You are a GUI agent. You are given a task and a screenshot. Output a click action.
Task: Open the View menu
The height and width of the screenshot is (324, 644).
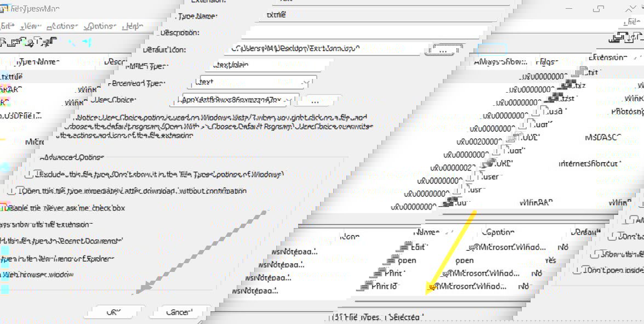click(x=31, y=26)
